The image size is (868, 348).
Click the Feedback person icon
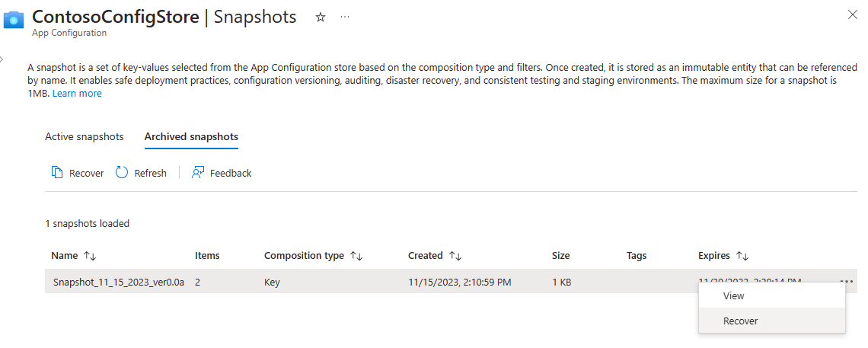click(x=198, y=173)
